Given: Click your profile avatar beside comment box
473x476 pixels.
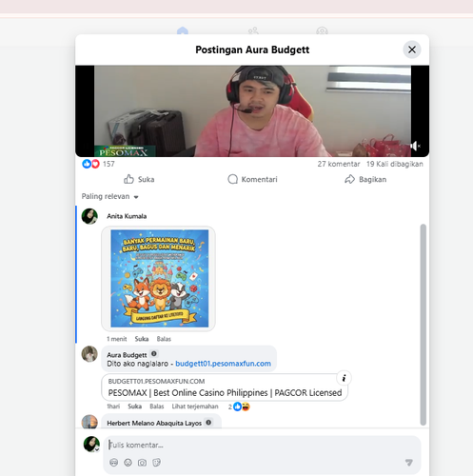Looking at the screenshot, I should (91, 444).
